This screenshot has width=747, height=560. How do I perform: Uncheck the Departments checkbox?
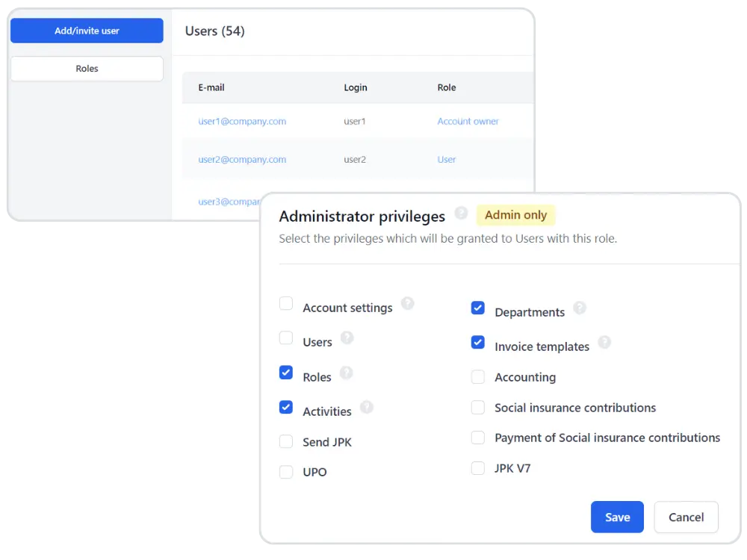[x=478, y=308]
